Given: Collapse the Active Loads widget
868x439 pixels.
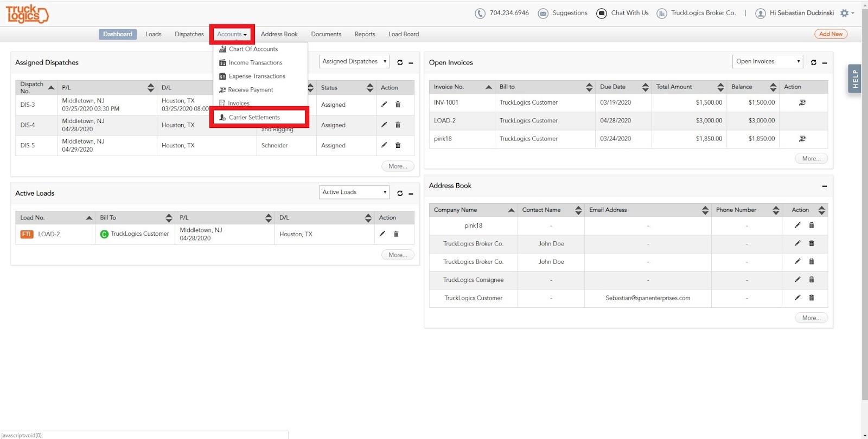Looking at the screenshot, I should (411, 193).
